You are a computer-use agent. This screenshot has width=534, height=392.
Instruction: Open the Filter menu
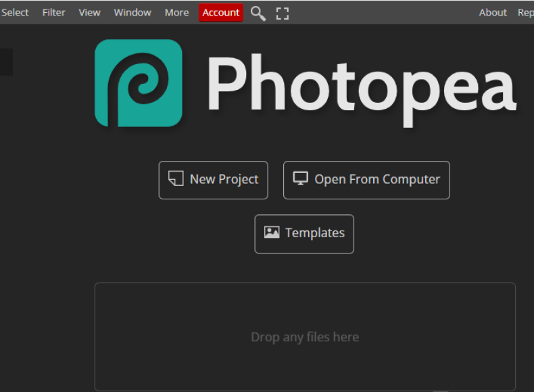pyautogui.click(x=54, y=13)
